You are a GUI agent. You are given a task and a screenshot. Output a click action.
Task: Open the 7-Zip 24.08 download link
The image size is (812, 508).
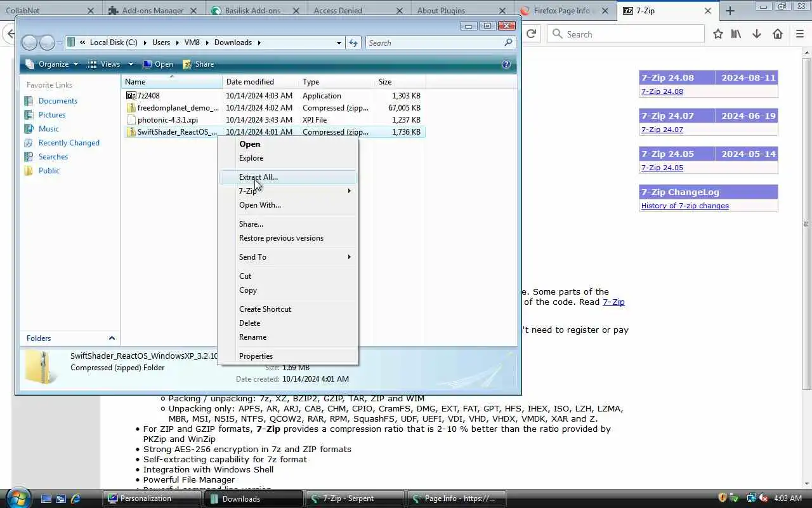[x=662, y=91]
